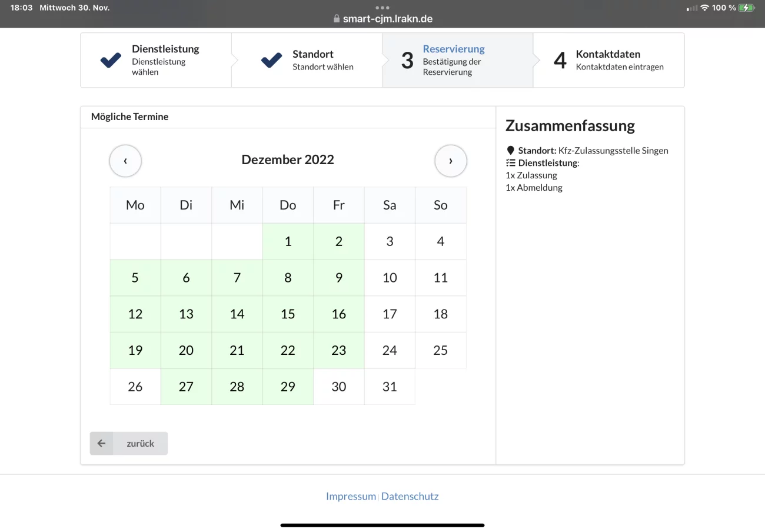765x532 pixels.
Task: Choose the 9th in the calendar
Action: (339, 278)
